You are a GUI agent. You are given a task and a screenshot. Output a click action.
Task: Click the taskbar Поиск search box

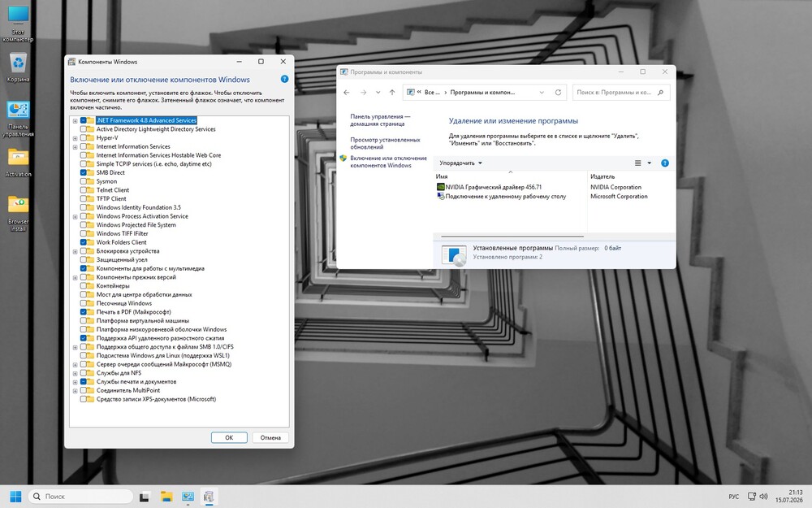[80, 497]
